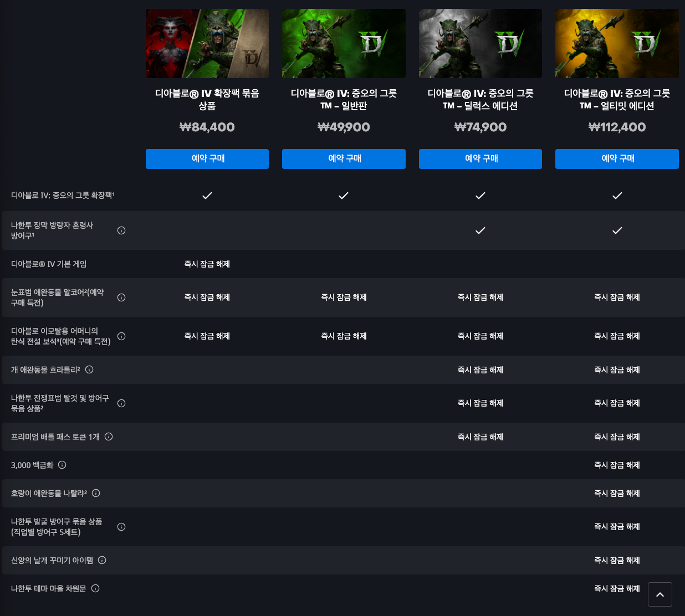Click 얼티밋 column checkmark in 혼령사 방어구 row
The image size is (685, 616).
617,230
